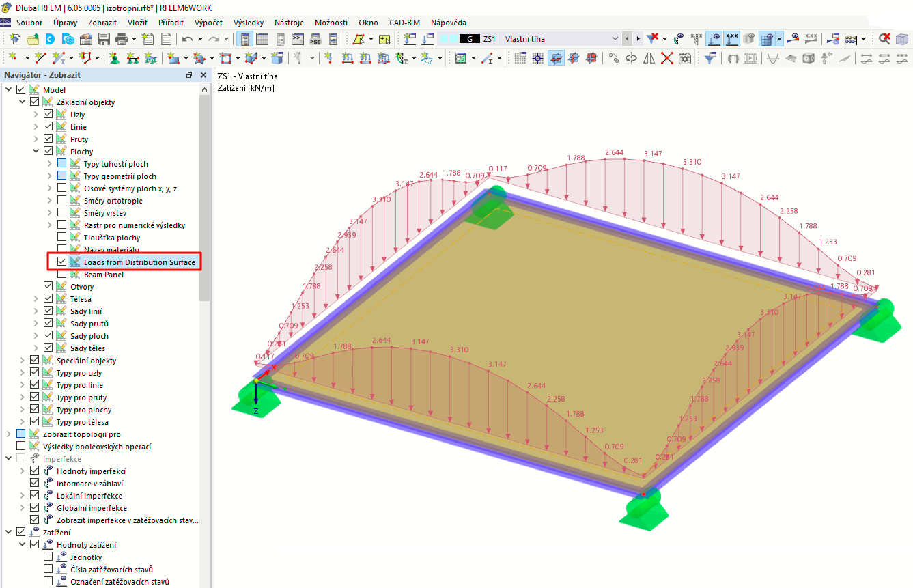Uncheck the Uzly checkbox
The height and width of the screenshot is (588, 913).
click(48, 114)
